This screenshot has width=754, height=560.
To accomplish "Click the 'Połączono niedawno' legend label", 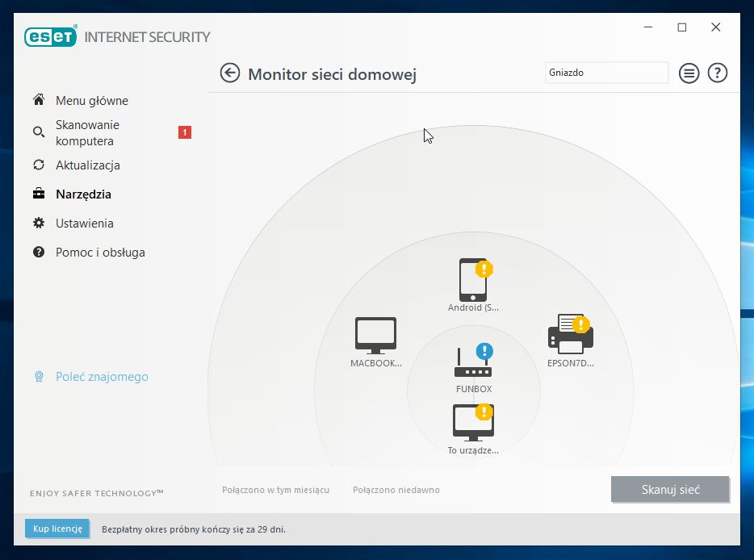I will click(x=396, y=490).
